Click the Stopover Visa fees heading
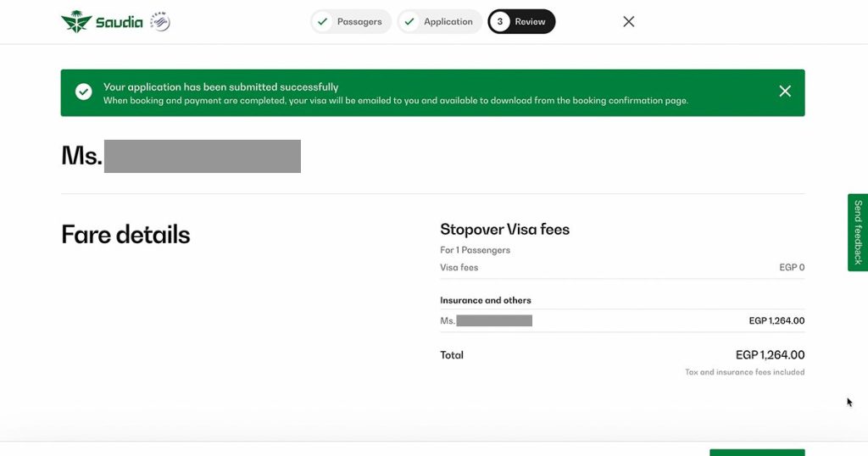The height and width of the screenshot is (456, 868). [504, 230]
